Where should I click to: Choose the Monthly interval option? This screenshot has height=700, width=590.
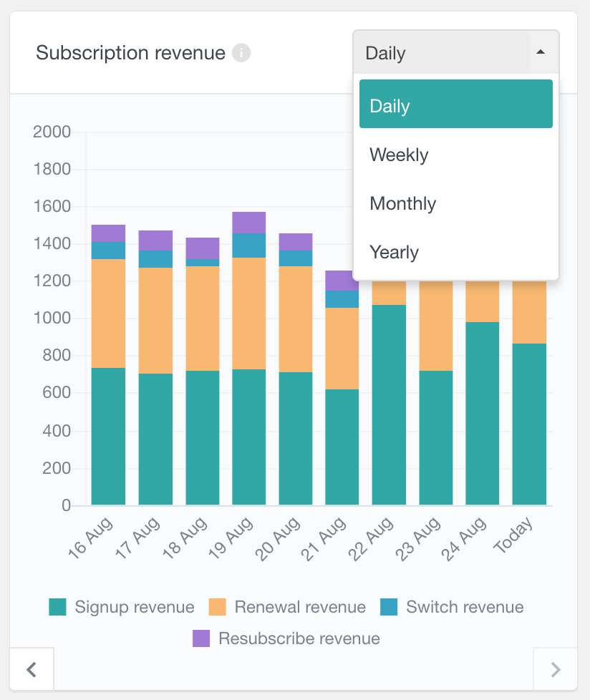pos(455,203)
